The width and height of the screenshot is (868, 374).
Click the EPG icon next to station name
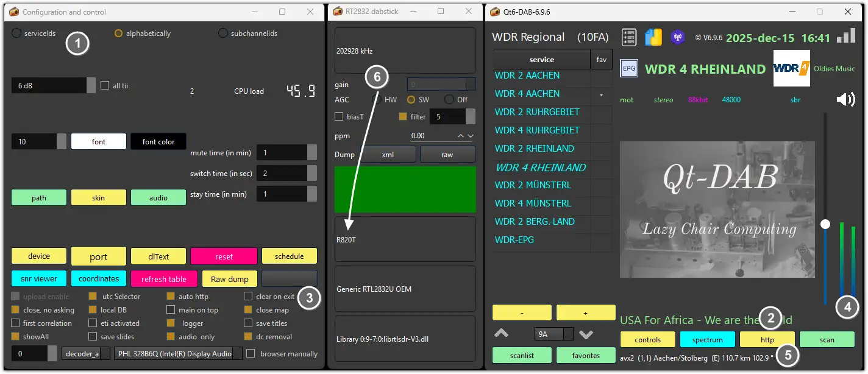[x=629, y=68]
